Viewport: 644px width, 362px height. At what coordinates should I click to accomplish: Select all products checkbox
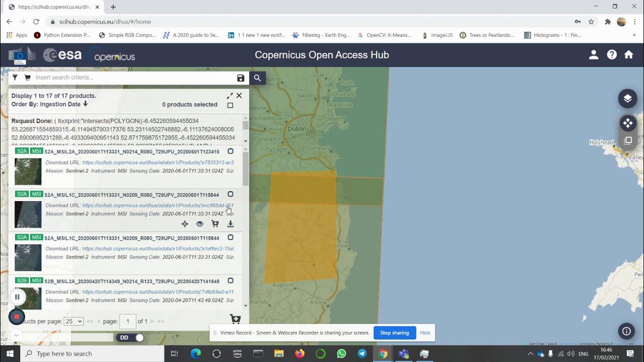click(230, 105)
